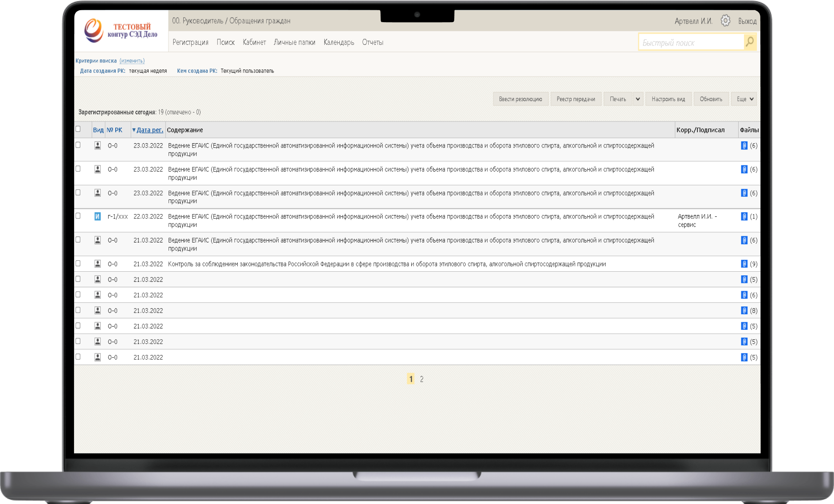834x504 pixels.
Task: Open attached files icon showing (8)
Action: pyautogui.click(x=744, y=310)
